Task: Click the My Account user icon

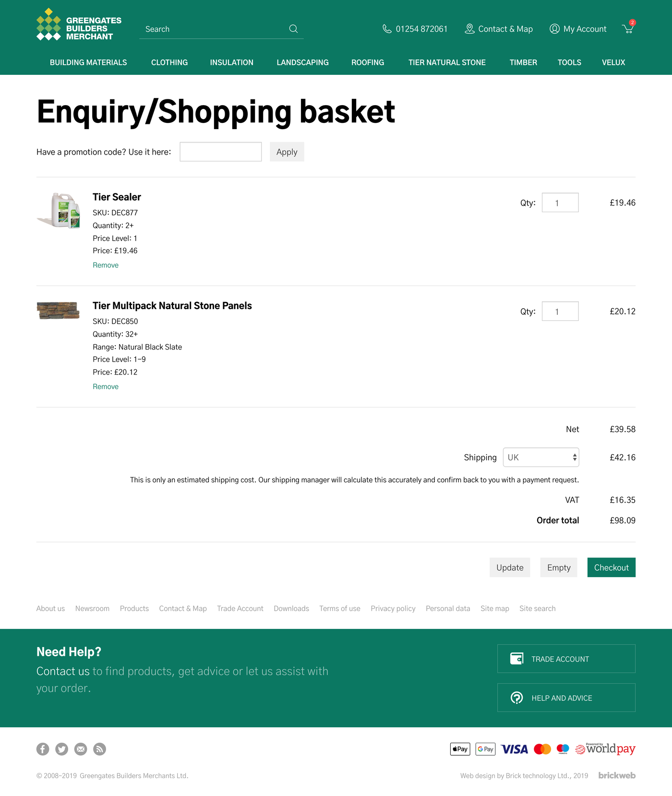Action: pyautogui.click(x=554, y=29)
